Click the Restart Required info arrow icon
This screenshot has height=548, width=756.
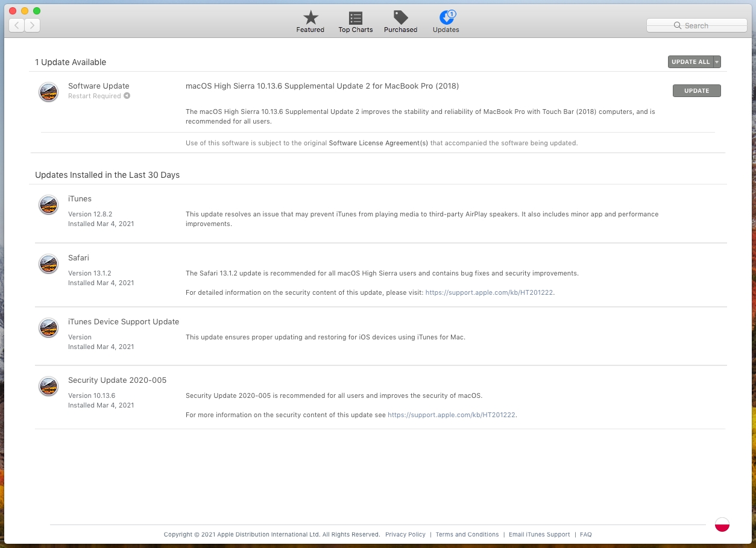[x=127, y=96]
